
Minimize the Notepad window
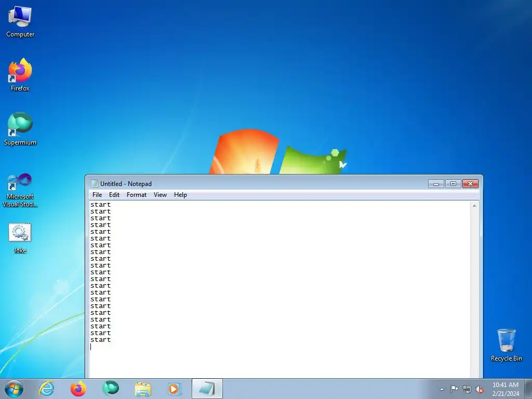tap(436, 184)
